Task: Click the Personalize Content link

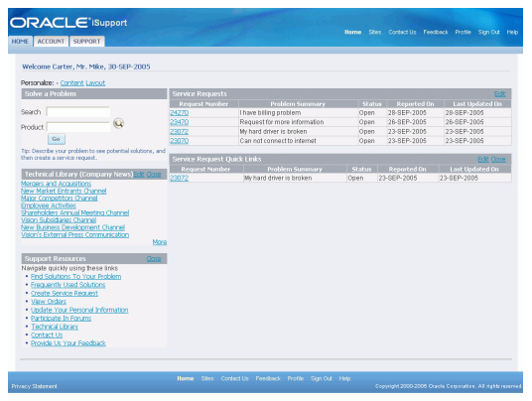Action: [71, 83]
